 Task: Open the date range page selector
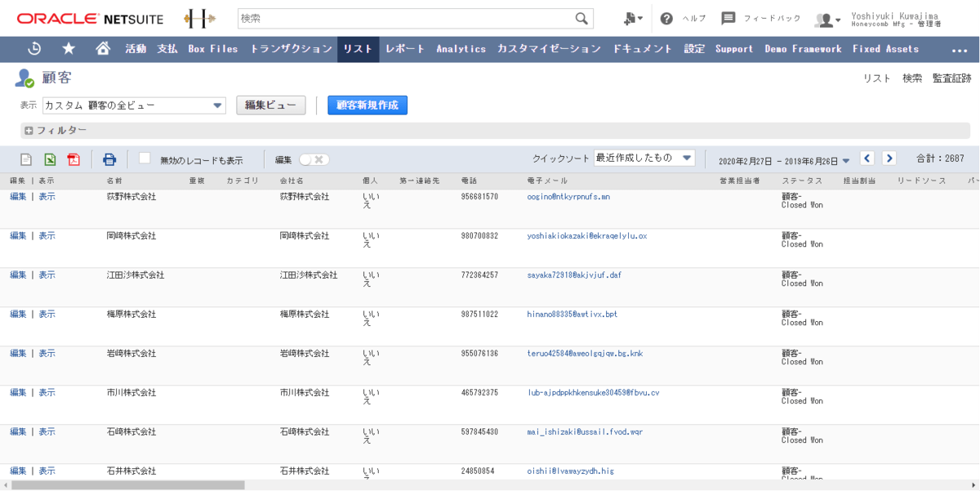[x=784, y=161]
